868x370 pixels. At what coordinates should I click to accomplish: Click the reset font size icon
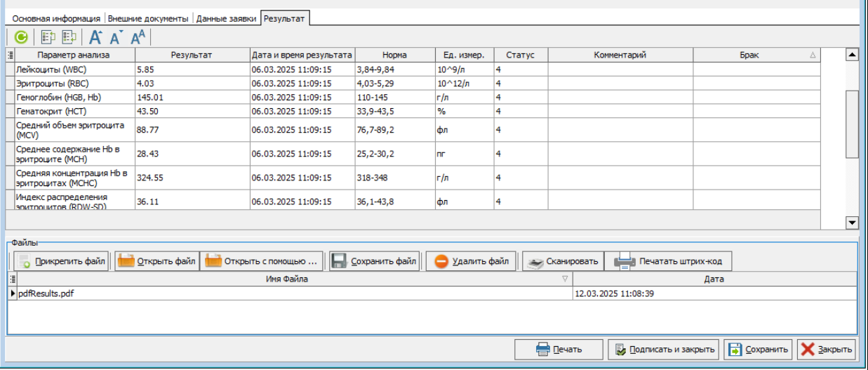138,37
